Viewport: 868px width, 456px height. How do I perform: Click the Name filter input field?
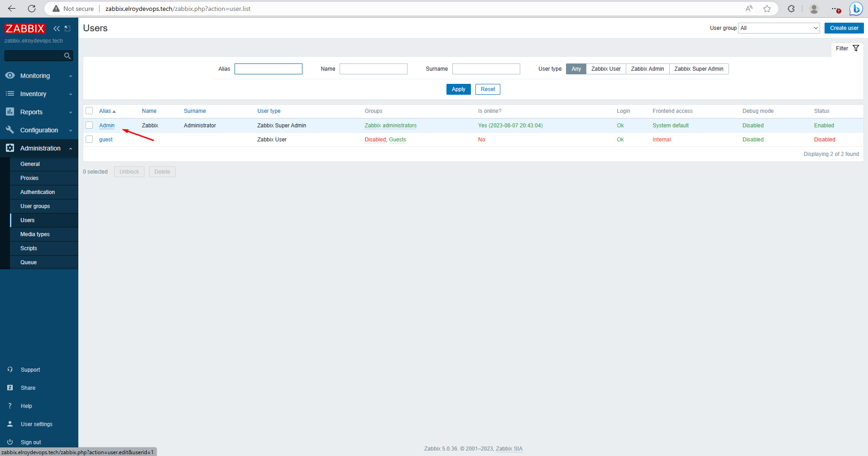coord(374,69)
